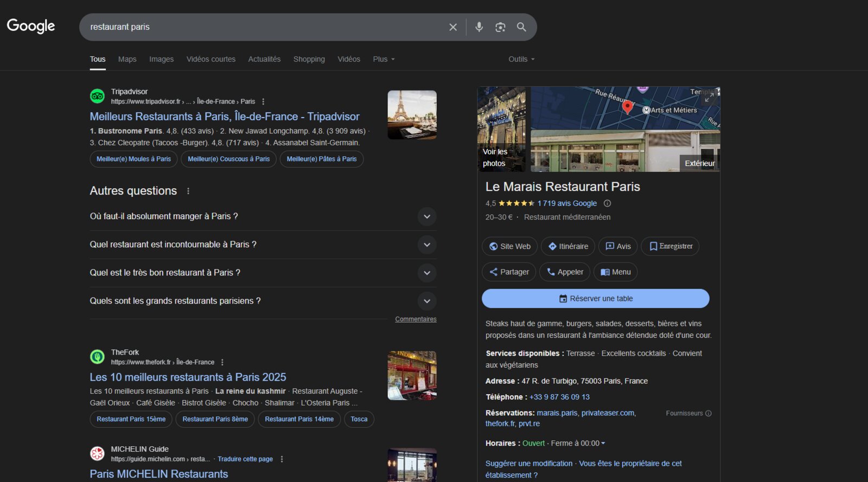The image size is (868, 482).
Task: Click 'Traduire cette page' link
Action: coord(245,459)
